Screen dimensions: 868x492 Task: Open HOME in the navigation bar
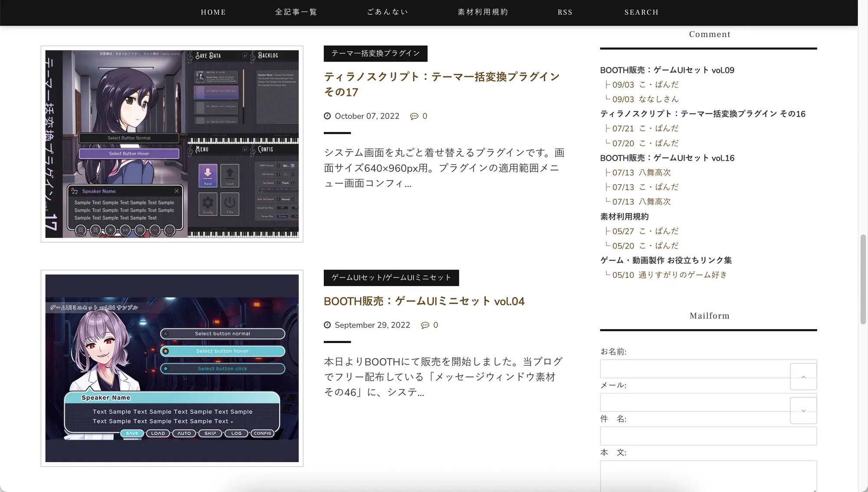(213, 12)
